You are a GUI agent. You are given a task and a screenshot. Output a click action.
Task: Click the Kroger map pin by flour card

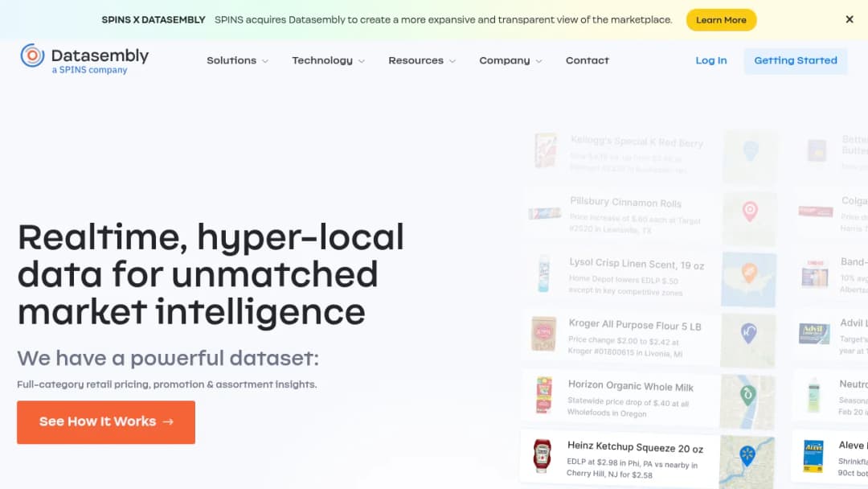click(x=748, y=334)
